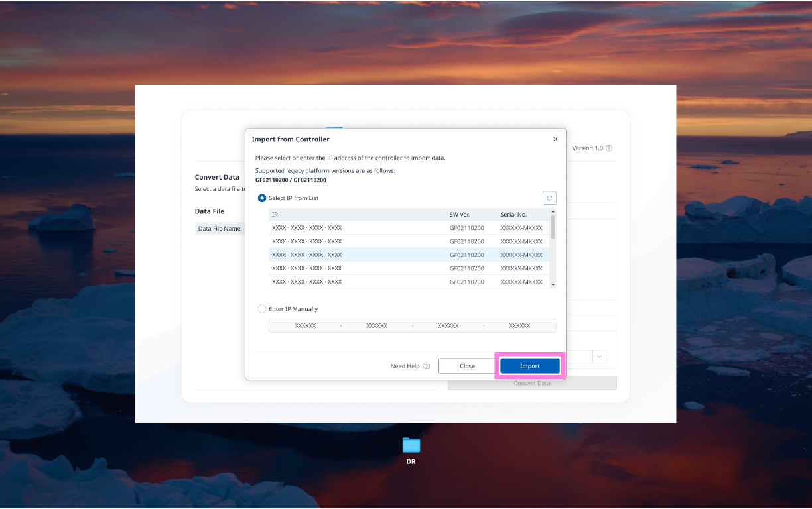Viewport: 812px width, 509px height.
Task: Click the help icon beside Version 1.0
Action: click(x=609, y=148)
